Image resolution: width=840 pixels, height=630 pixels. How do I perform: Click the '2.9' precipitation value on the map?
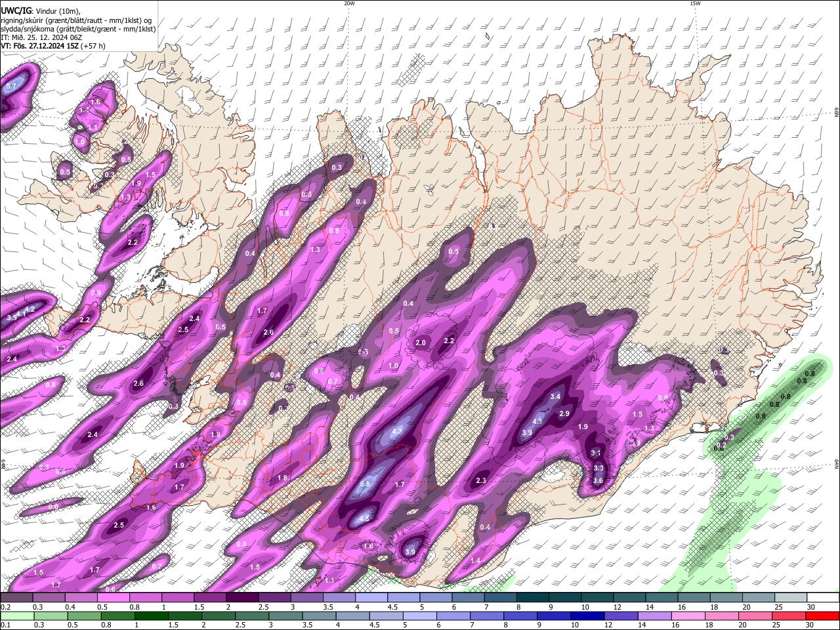[564, 413]
